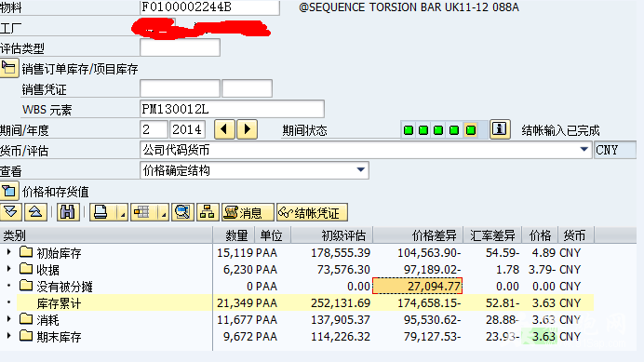
Task: Select the 初始库存 folder icon
Action: (x=26, y=251)
